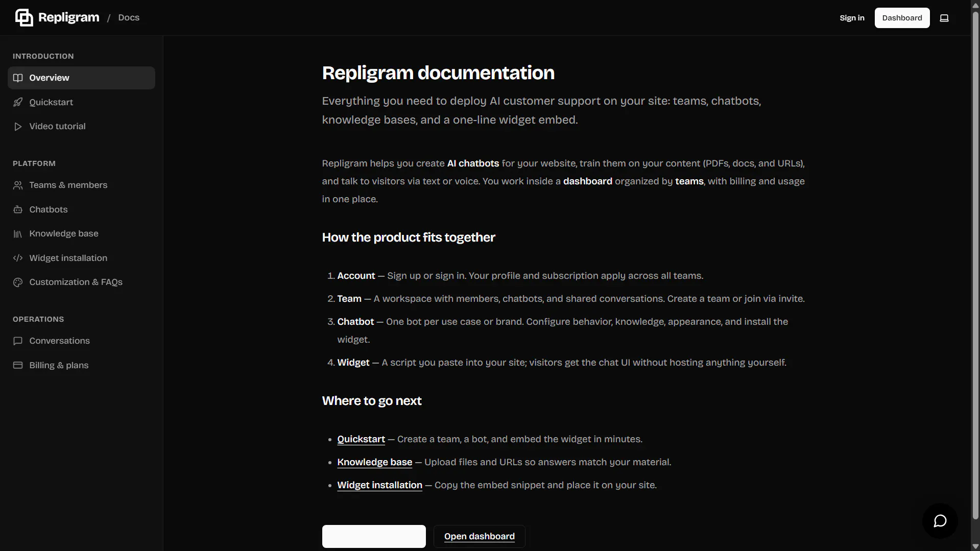Click the "Where to go next" heading
Screen dimensions: 980x551
coord(372,401)
